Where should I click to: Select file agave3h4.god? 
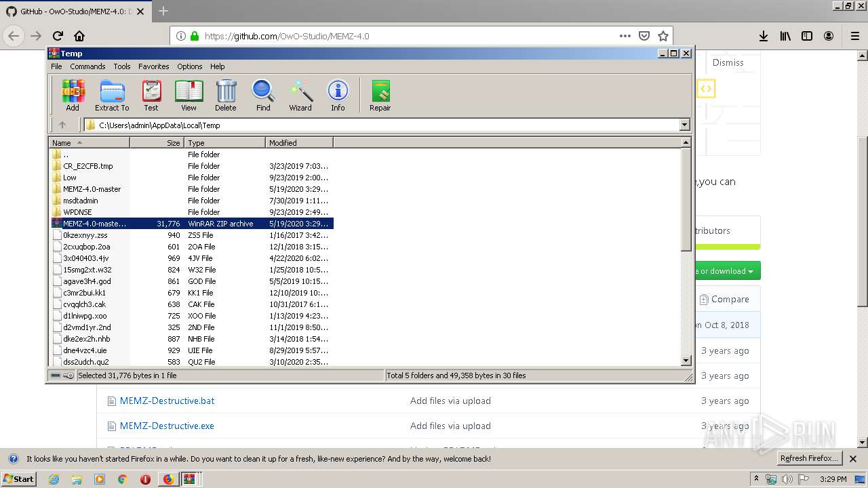tap(191, 281)
